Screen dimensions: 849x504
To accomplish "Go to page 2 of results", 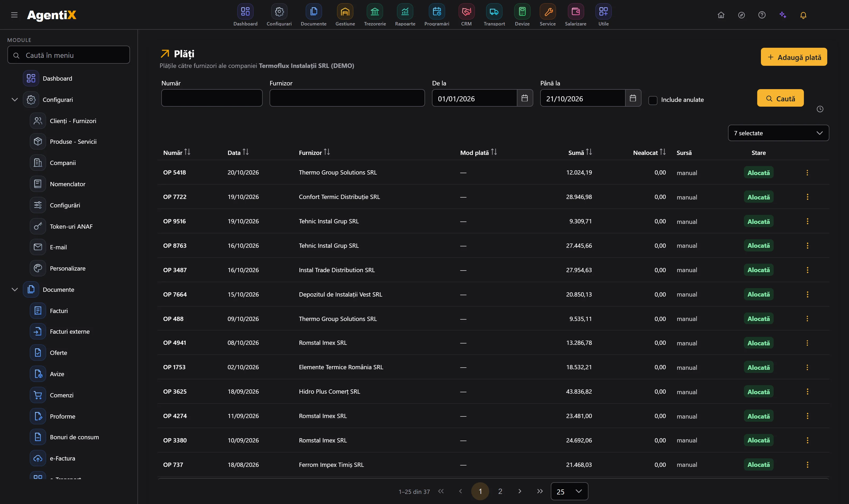I will (500, 492).
